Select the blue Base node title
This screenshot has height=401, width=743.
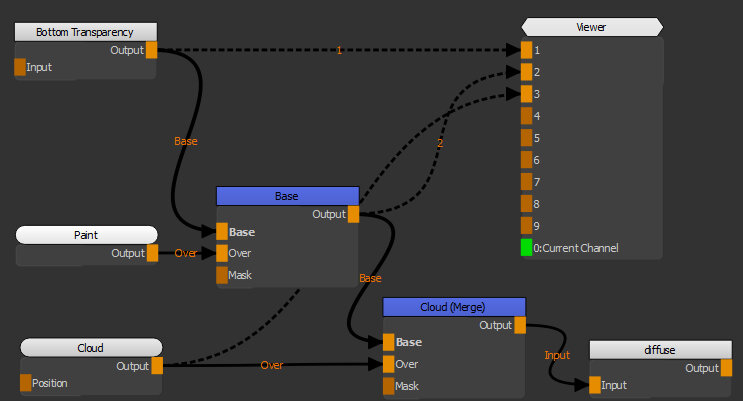pyautogui.click(x=287, y=195)
